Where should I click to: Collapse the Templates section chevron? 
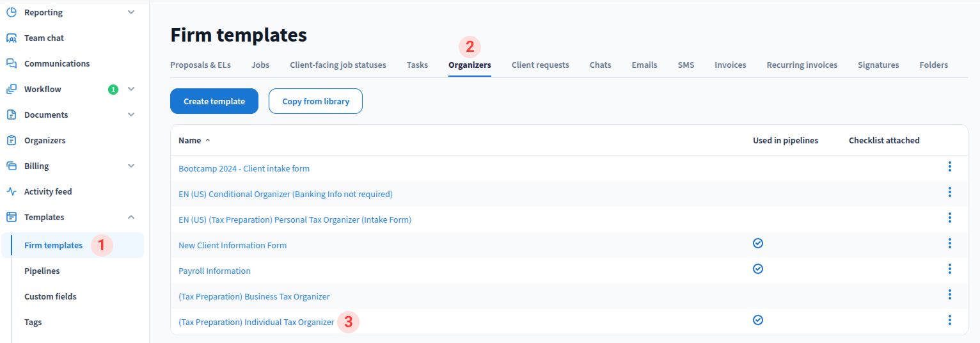(131, 217)
